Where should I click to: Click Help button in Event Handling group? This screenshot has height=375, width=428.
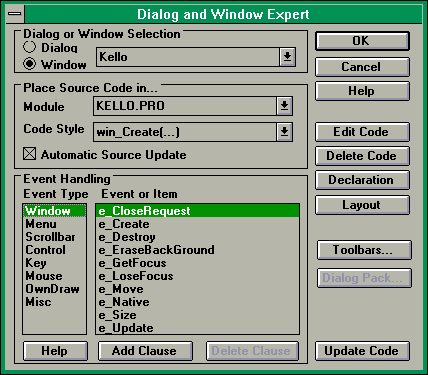coord(55,351)
